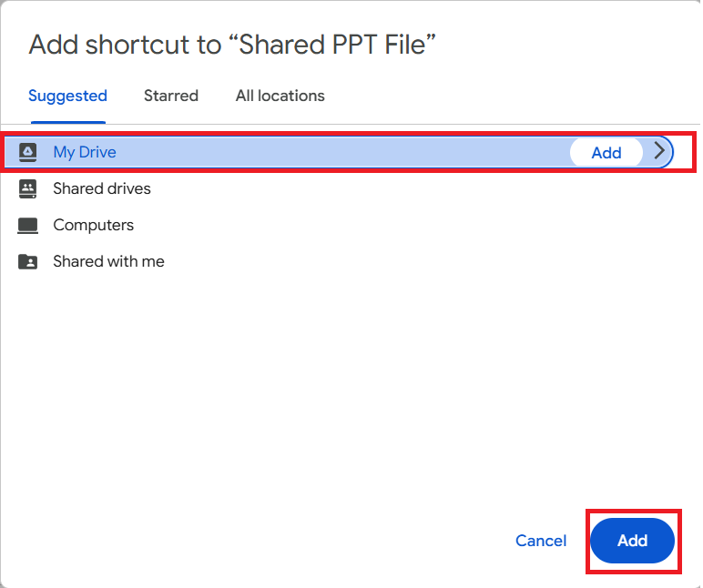Click the My Drive icon
Screen dimensions: 703x588
[28, 152]
